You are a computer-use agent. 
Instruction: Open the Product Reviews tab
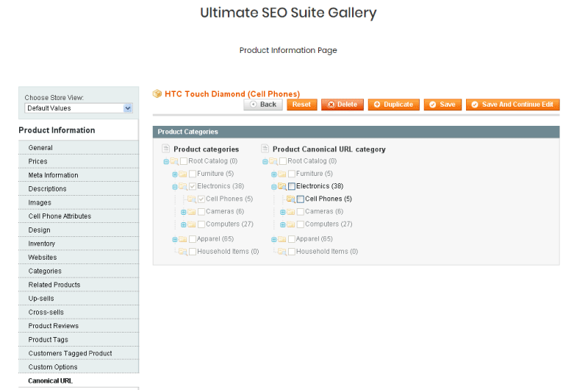click(79, 326)
